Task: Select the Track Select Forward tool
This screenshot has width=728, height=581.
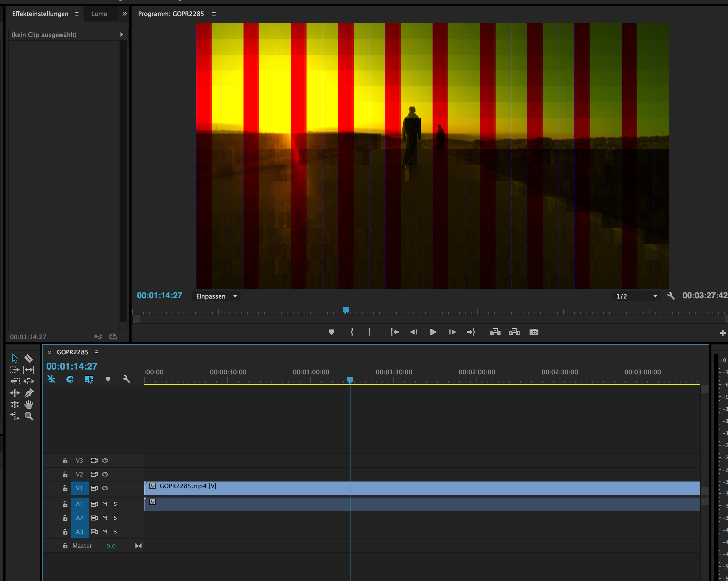Action: pos(15,370)
